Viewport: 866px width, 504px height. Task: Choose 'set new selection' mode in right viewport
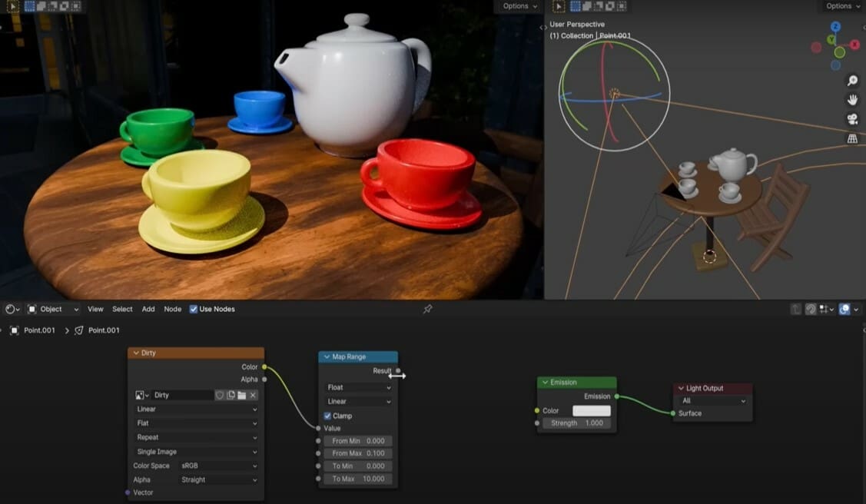pos(575,6)
